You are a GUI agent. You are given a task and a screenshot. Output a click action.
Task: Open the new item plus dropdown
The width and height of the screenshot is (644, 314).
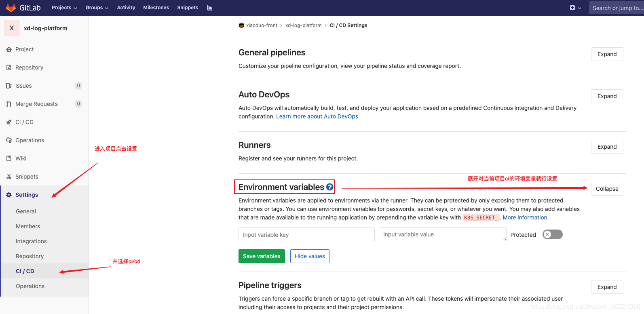coord(575,8)
